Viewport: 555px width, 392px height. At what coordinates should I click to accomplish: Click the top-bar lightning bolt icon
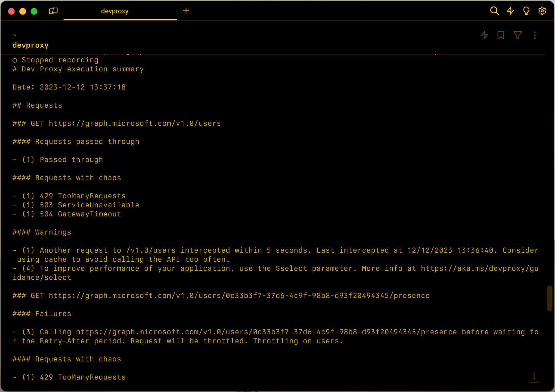point(510,11)
